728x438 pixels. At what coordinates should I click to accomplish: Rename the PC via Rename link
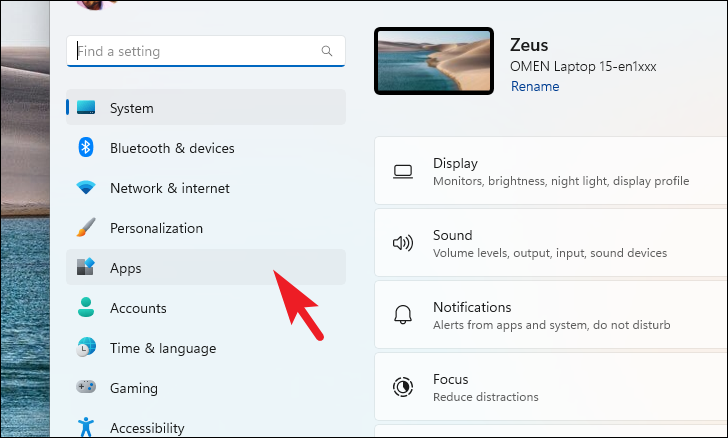(535, 86)
